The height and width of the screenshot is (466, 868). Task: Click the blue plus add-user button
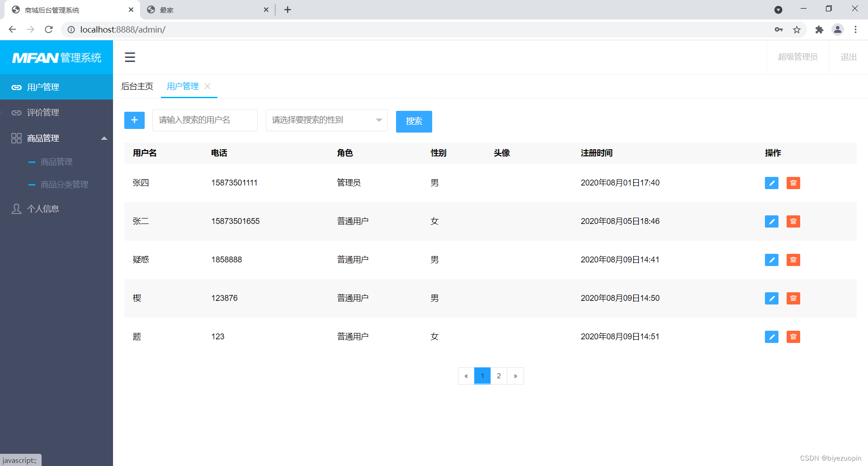pyautogui.click(x=134, y=120)
